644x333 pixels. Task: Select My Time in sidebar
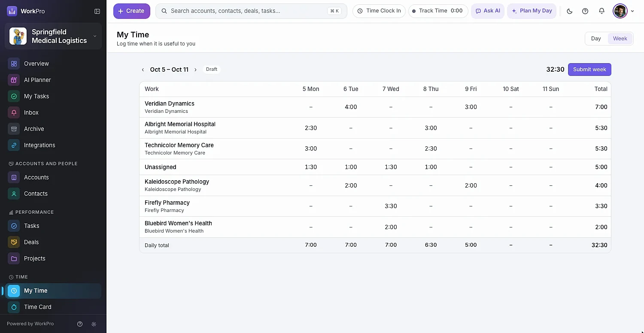coord(54,291)
